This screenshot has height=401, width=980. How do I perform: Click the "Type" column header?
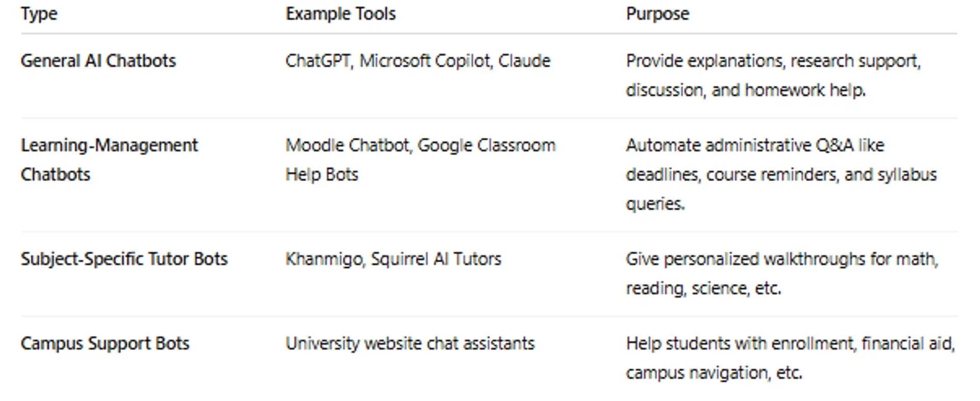(39, 14)
